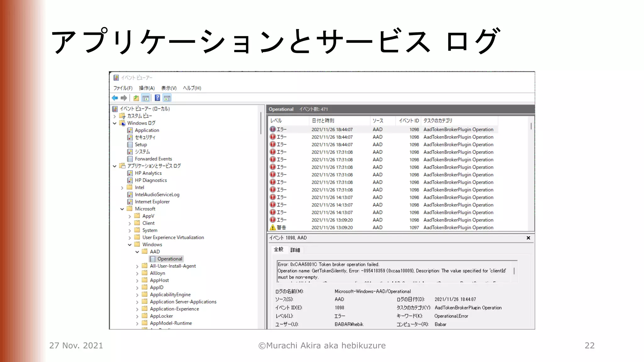The width and height of the screenshot is (644, 362).
Task: Close the event 1098 preview pane
Action: coord(528,238)
